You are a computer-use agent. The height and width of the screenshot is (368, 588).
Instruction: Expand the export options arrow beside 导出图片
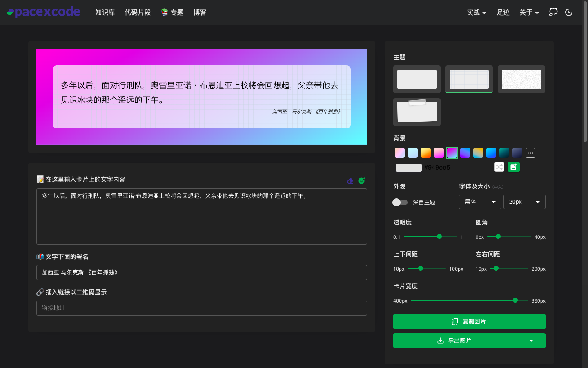[531, 340]
